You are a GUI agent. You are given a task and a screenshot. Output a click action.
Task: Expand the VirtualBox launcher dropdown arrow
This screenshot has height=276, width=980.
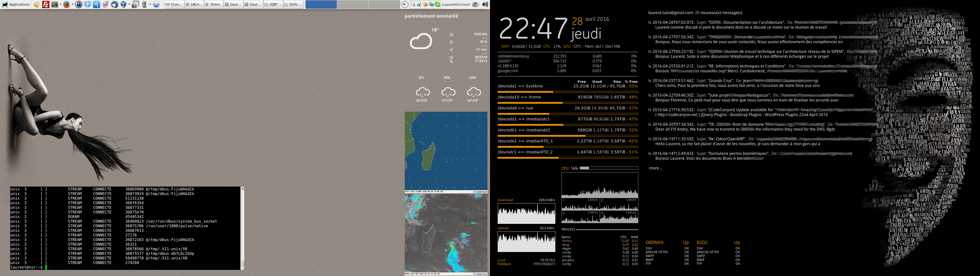(129, 5)
